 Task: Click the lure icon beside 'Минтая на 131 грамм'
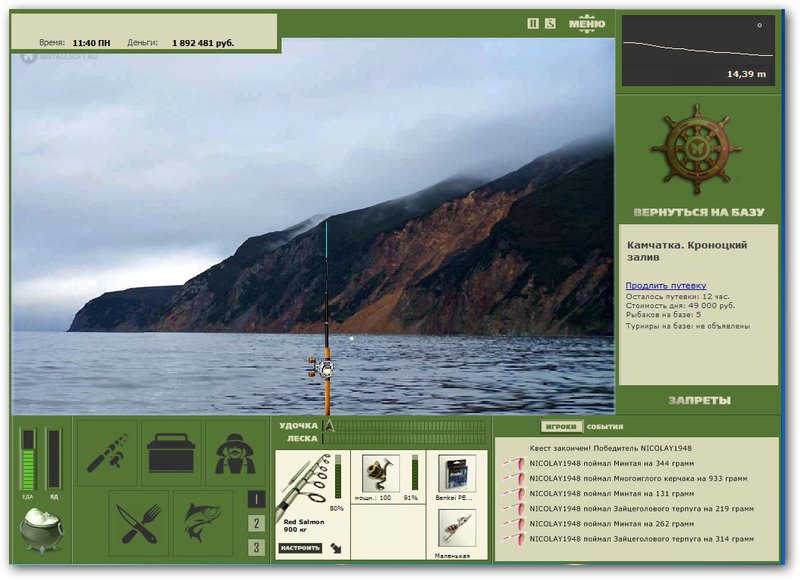tap(515, 494)
